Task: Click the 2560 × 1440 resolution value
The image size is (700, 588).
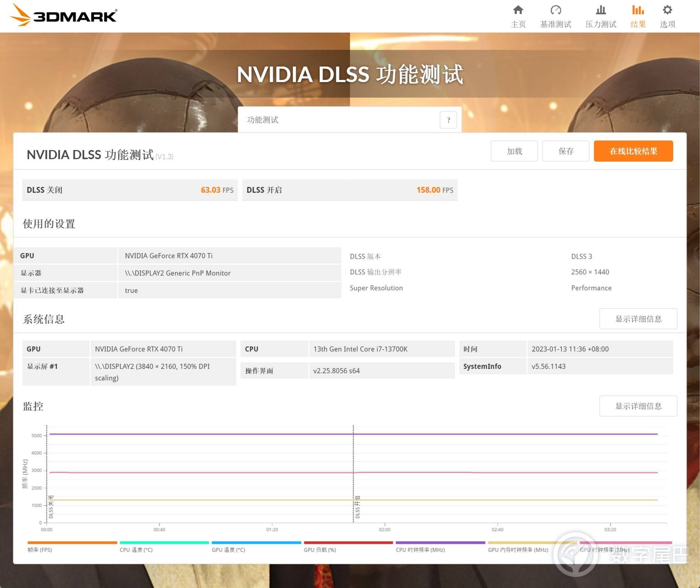Action: click(590, 272)
